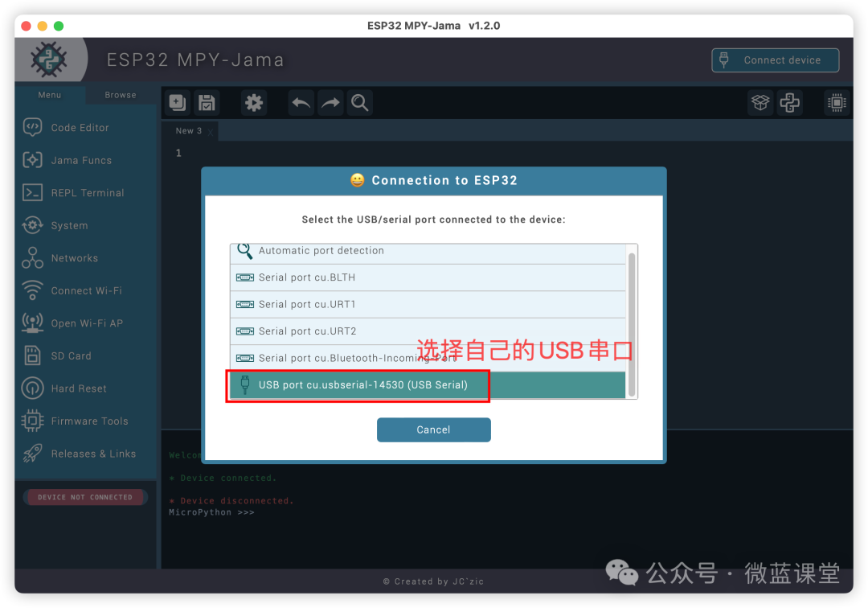Viewport: 868px width, 608px height.
Task: Click the SD Card icon
Action: pos(33,355)
